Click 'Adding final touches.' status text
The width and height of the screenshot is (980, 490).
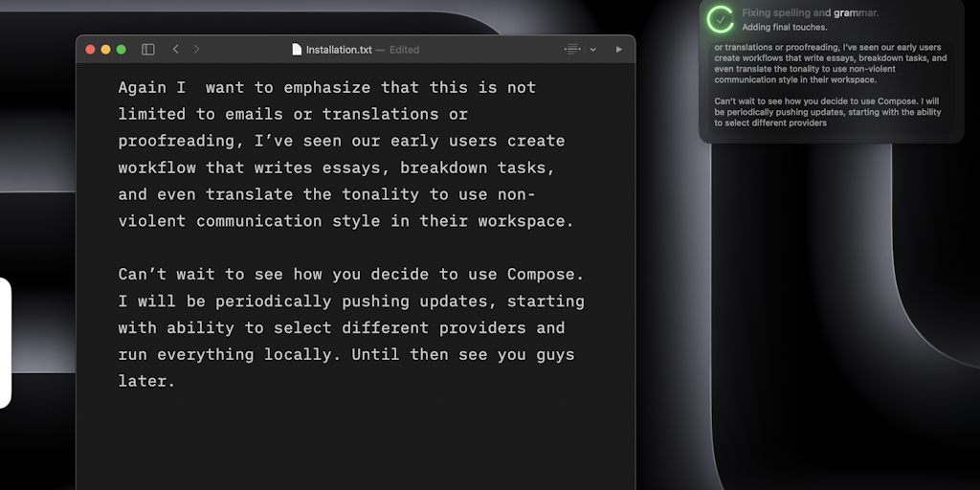pyautogui.click(x=785, y=28)
